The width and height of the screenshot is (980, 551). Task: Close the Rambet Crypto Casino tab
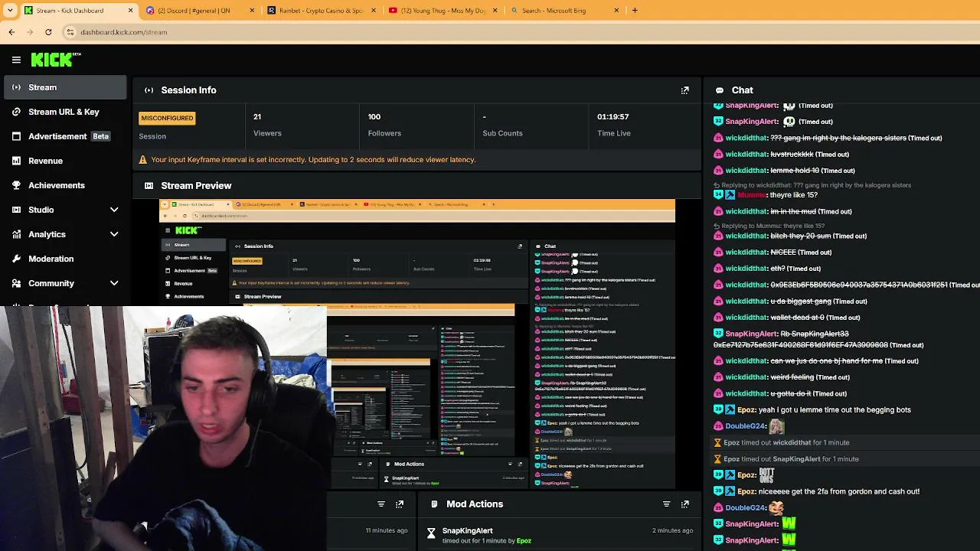[x=374, y=11]
